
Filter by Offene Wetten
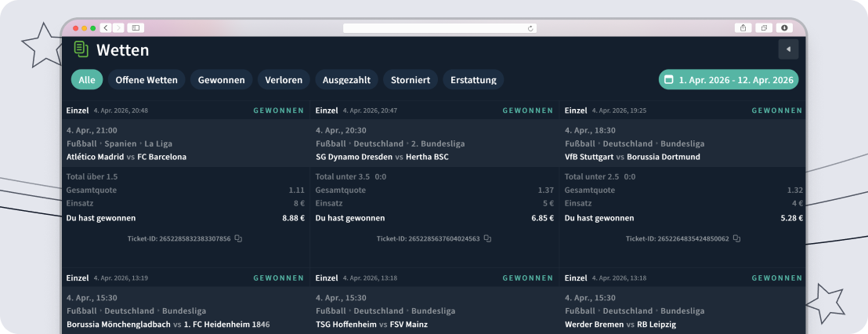[146, 80]
